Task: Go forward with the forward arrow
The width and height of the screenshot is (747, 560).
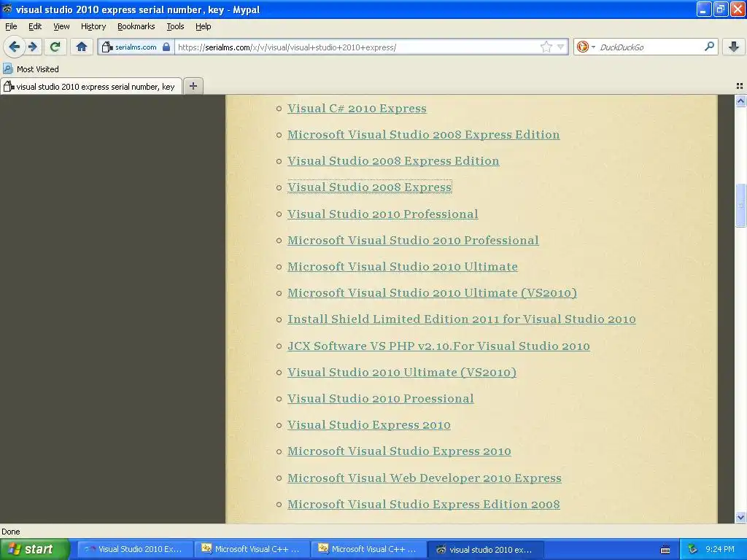Action: (33, 47)
